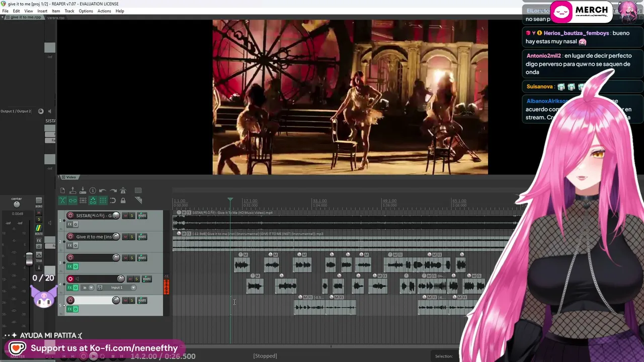The width and height of the screenshot is (644, 362).
Task: Save the project using the toolbar icon
Action: pyautogui.click(x=83, y=191)
